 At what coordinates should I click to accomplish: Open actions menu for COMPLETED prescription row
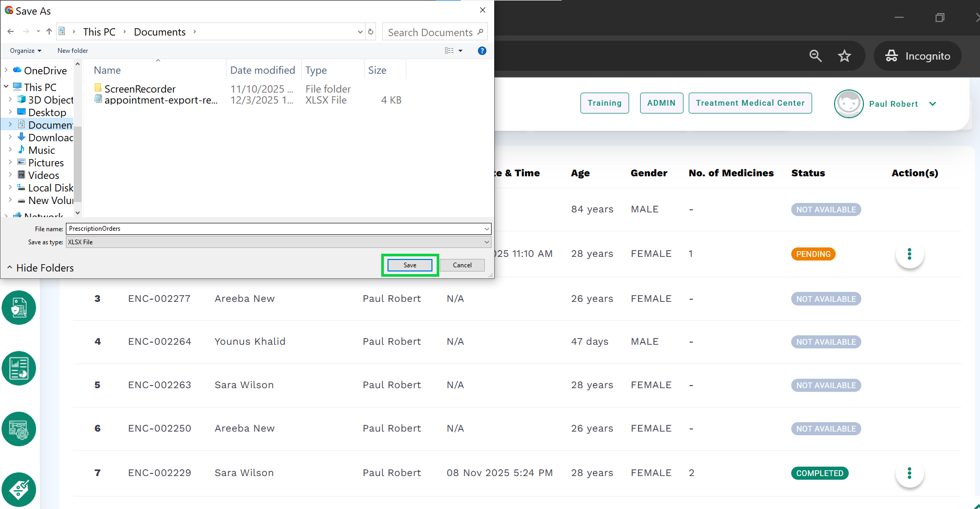(909, 473)
